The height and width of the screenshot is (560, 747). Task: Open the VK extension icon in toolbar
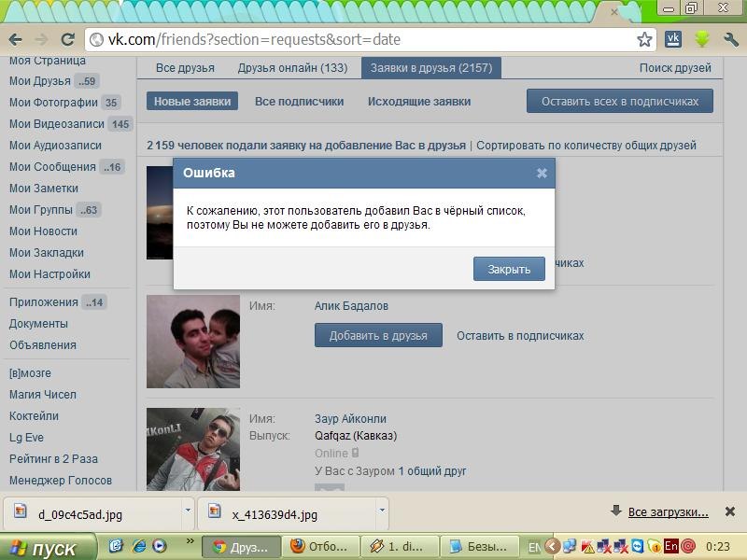pos(673,39)
